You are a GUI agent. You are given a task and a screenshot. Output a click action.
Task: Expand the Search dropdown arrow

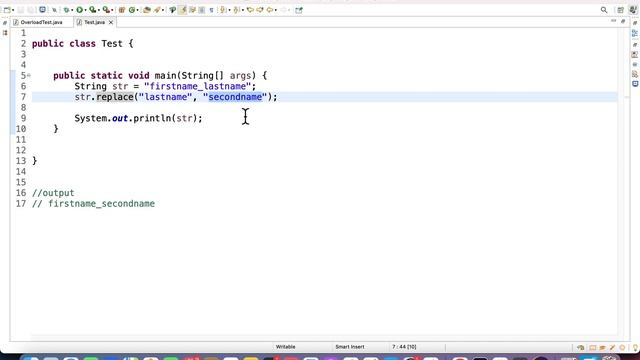[x=163, y=10]
